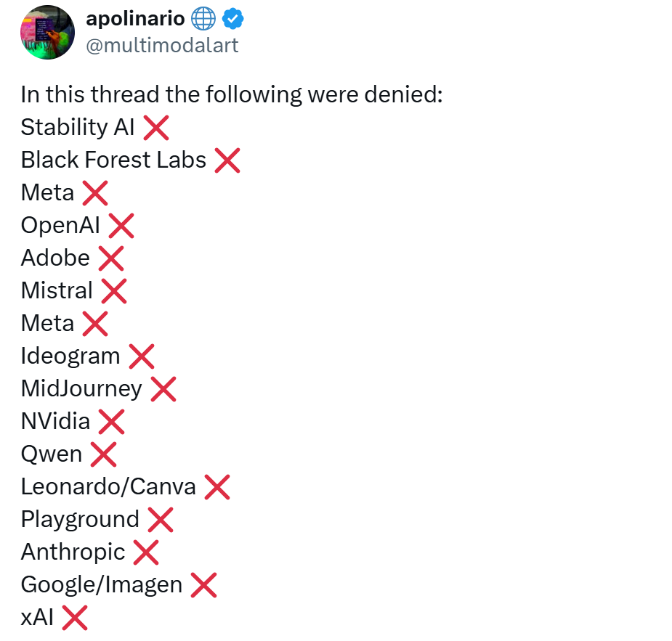
Task: Click the "In this thread" tweet text line
Action: 231,95
